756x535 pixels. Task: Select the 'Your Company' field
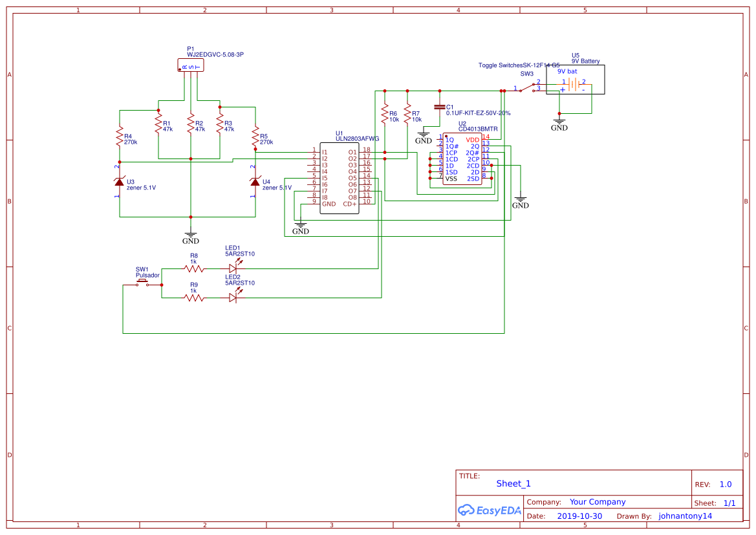point(597,502)
